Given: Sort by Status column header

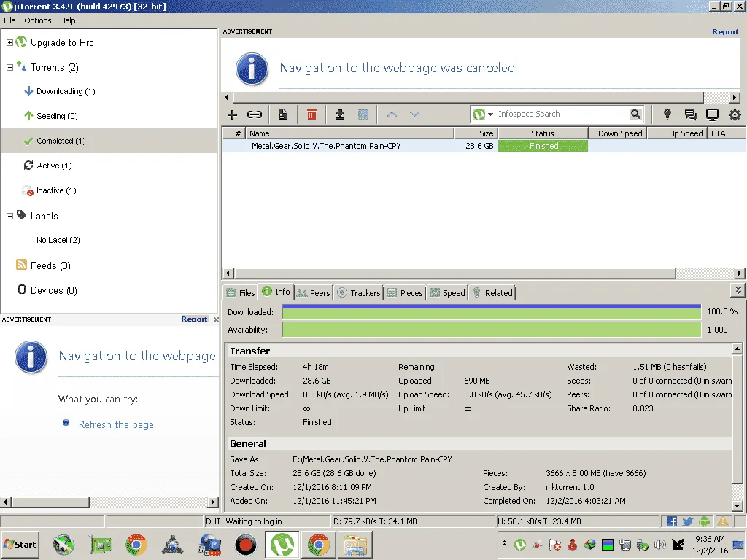Looking at the screenshot, I should (x=543, y=133).
